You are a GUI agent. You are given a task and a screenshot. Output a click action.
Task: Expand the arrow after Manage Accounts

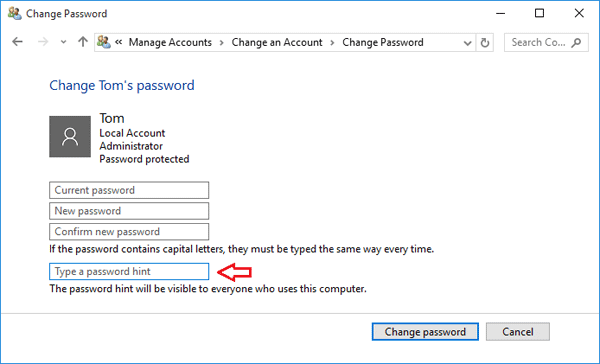[x=222, y=42]
